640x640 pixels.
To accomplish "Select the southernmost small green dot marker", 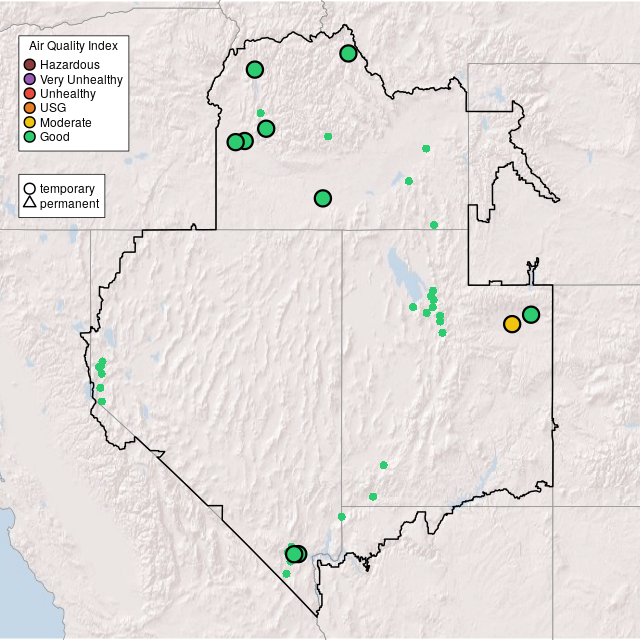I will click(x=286, y=574).
